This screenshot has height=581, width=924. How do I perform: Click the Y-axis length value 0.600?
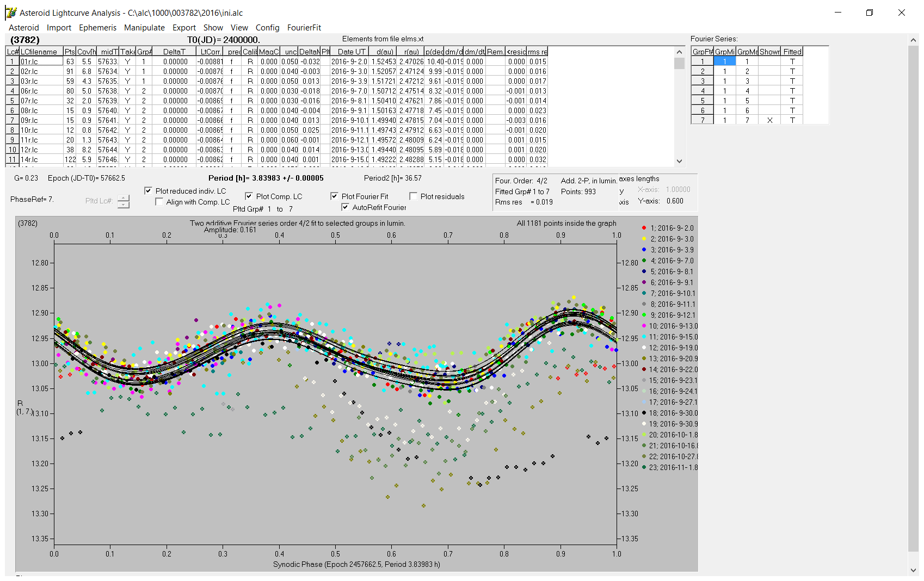675,201
